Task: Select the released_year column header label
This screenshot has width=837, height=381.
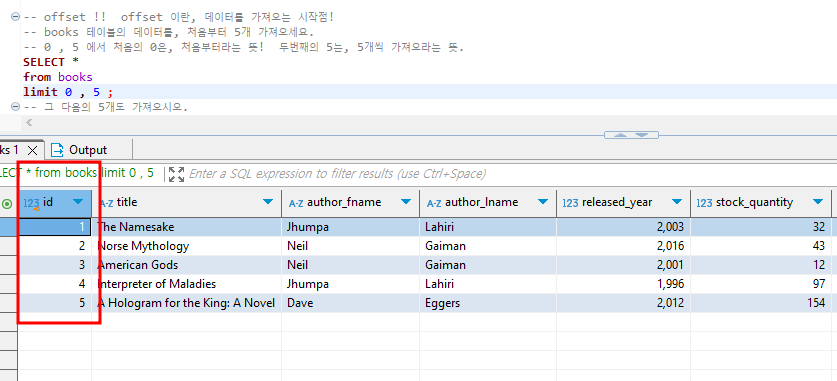Action: point(617,203)
